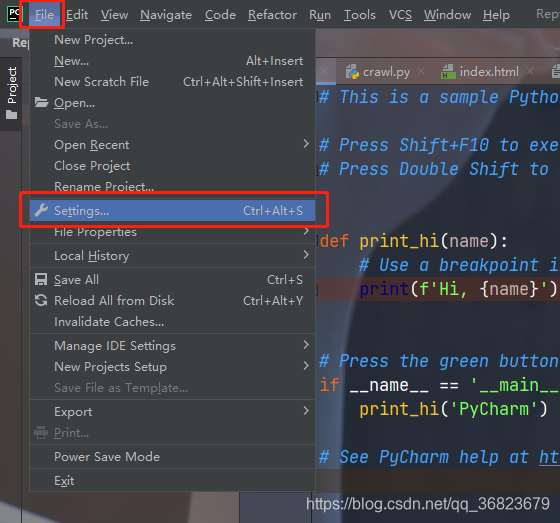
Task: Select Close Project
Action: [x=172, y=166]
